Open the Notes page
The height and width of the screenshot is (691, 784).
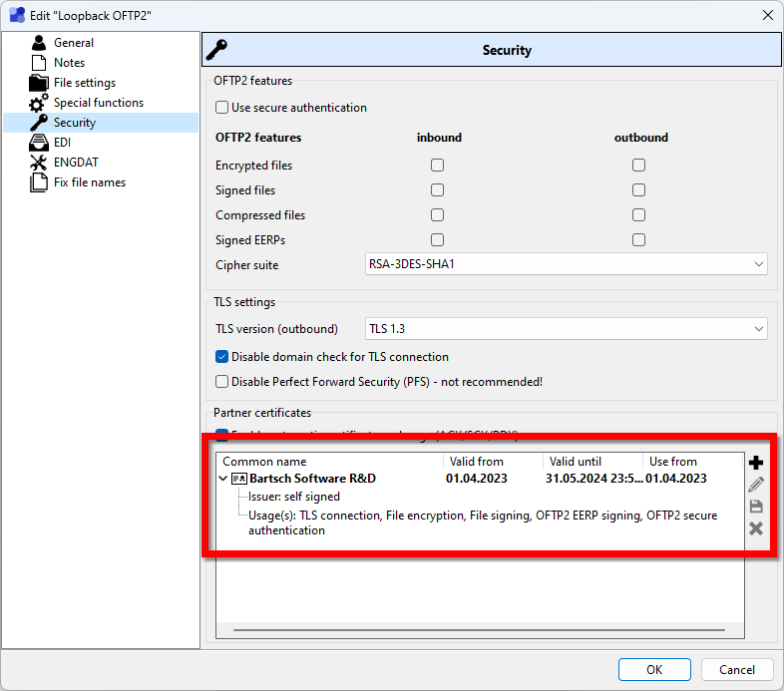(x=69, y=63)
